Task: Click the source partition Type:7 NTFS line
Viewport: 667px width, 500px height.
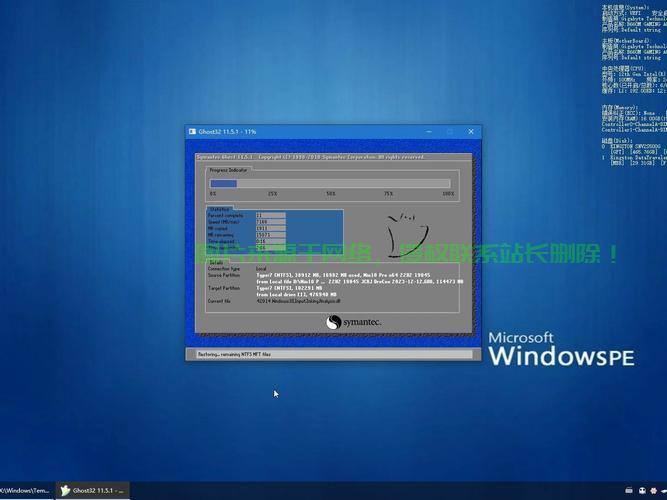Action: point(343,275)
